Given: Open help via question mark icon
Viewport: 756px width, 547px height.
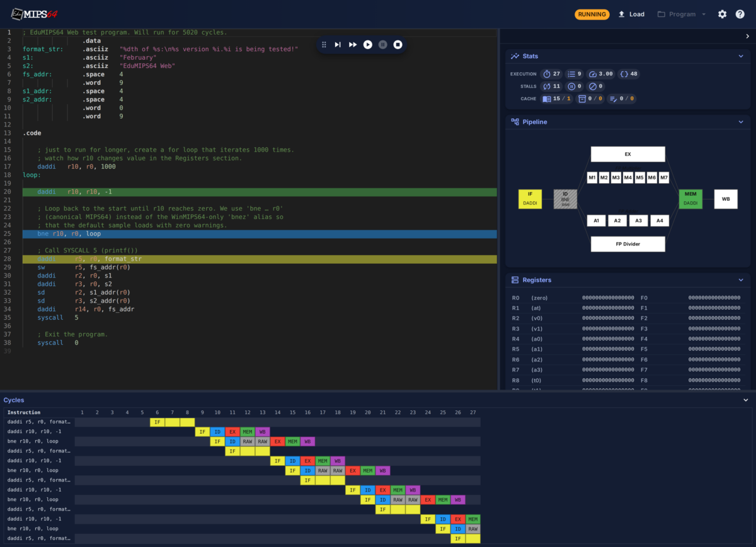Looking at the screenshot, I should tap(740, 14).
